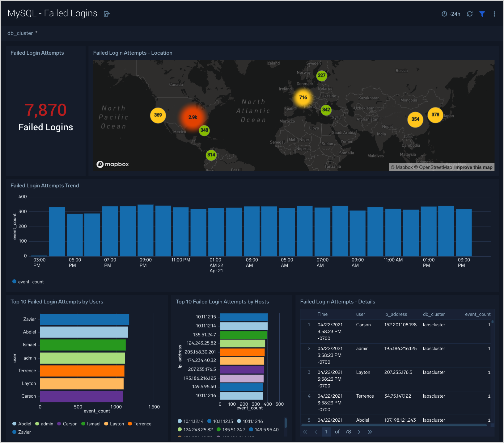Click the Mapbox logo on the location map
Viewport: 504px width, 443px height.
point(112,164)
